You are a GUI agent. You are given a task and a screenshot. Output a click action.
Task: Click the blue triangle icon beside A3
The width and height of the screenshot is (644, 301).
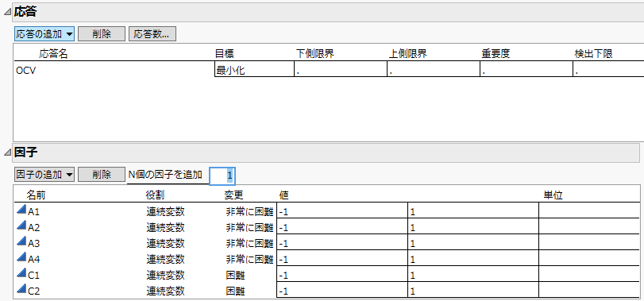coord(21,242)
